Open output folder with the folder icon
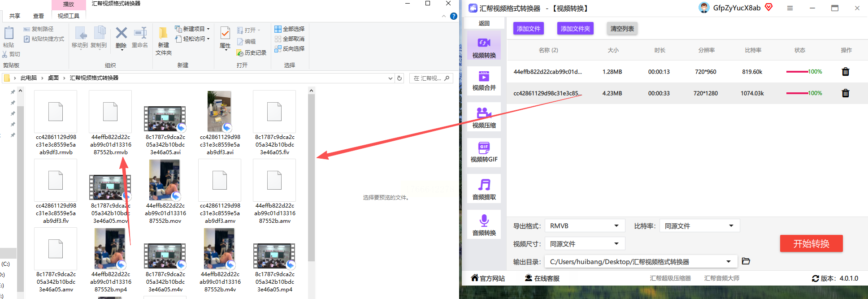The image size is (868, 299). tap(746, 261)
